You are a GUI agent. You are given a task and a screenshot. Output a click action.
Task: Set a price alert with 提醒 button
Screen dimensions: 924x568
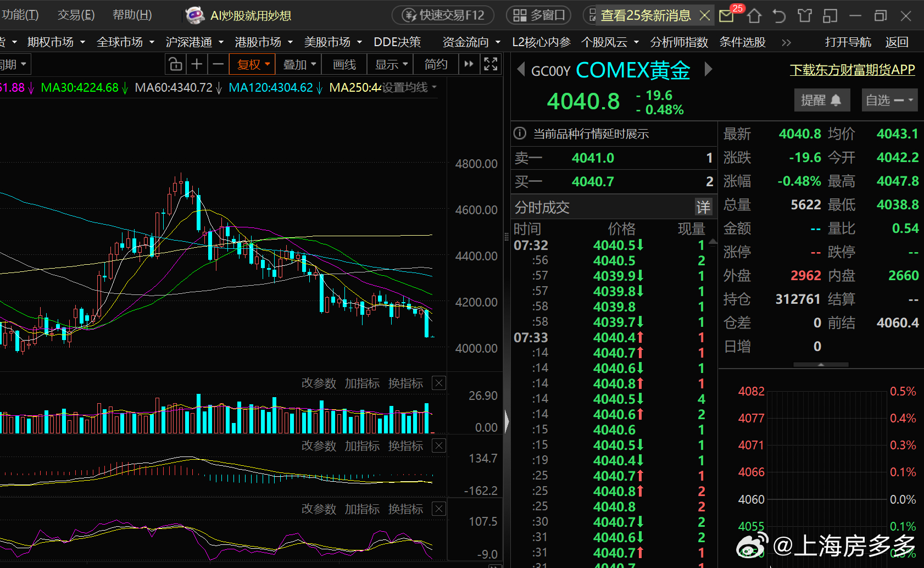click(x=822, y=100)
